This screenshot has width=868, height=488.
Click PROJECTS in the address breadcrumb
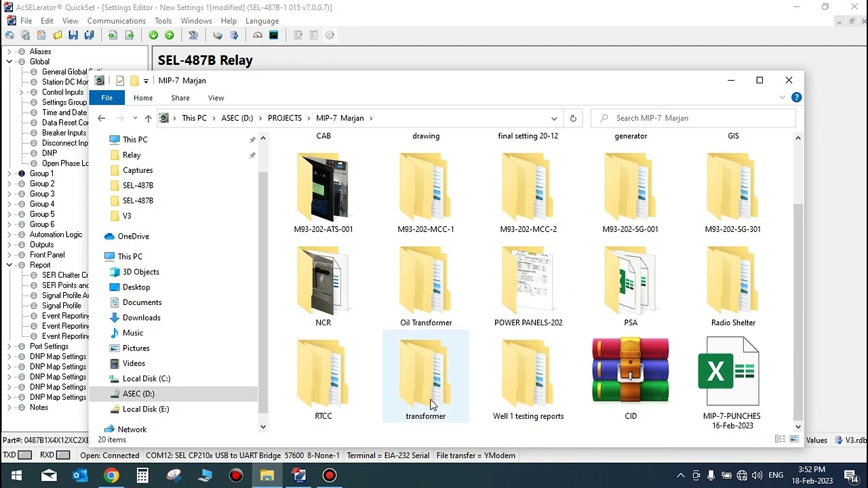pos(284,118)
